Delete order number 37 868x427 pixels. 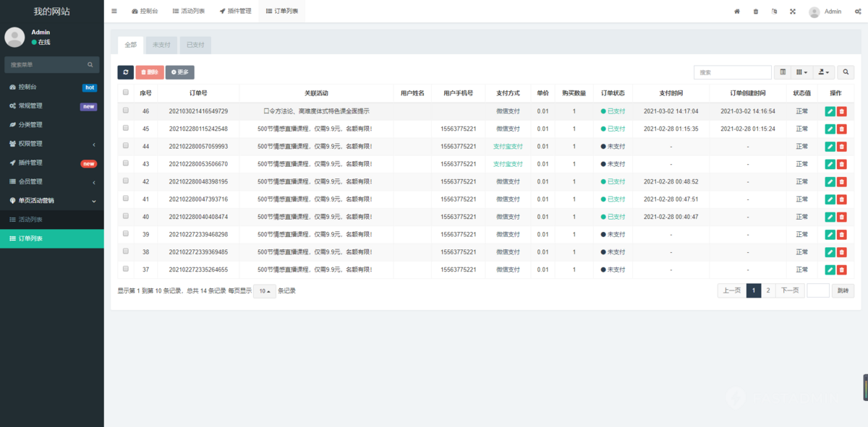coord(842,269)
